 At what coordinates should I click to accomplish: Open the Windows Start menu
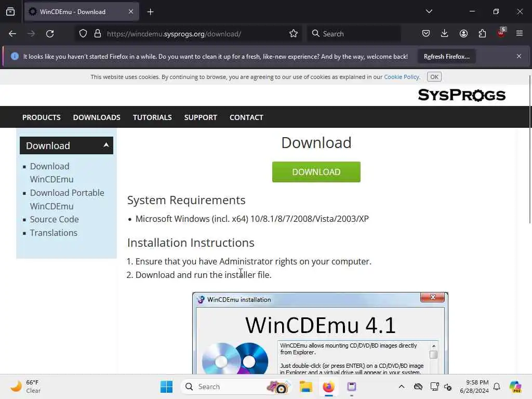(167, 387)
